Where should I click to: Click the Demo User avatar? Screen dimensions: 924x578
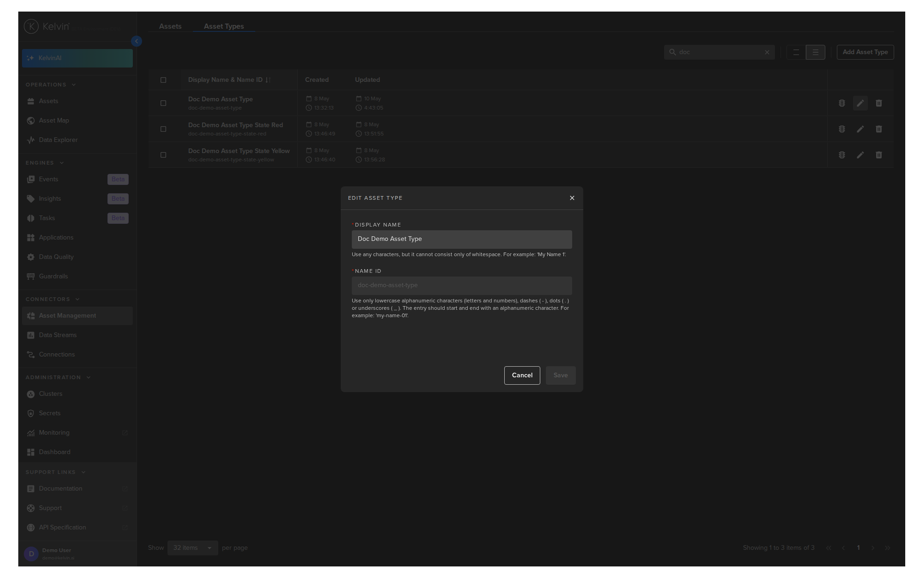[31, 554]
